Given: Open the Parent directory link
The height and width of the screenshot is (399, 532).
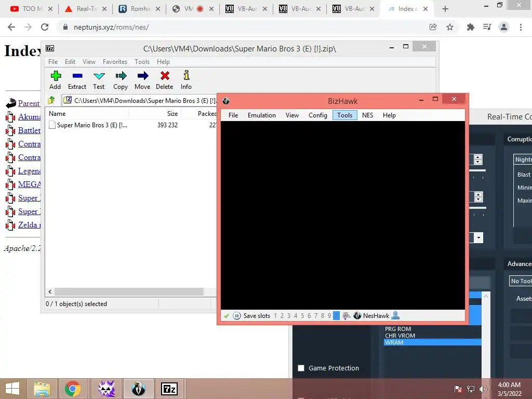Looking at the screenshot, I should [29, 103].
